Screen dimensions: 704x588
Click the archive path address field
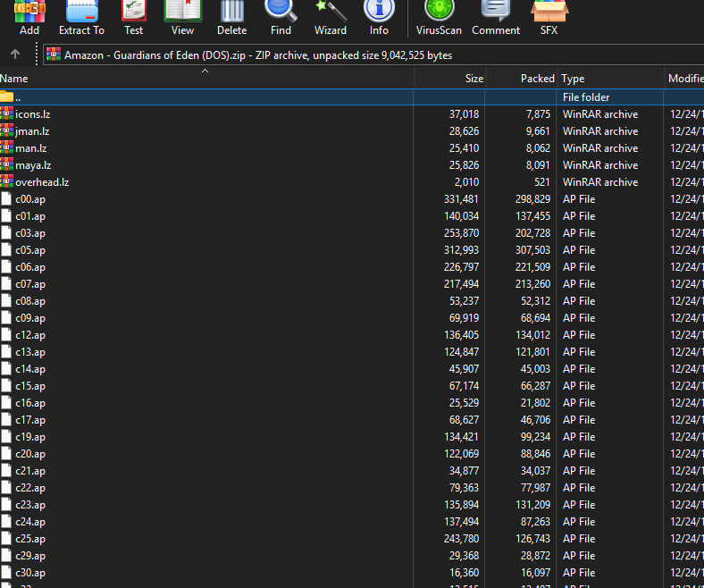click(x=373, y=55)
